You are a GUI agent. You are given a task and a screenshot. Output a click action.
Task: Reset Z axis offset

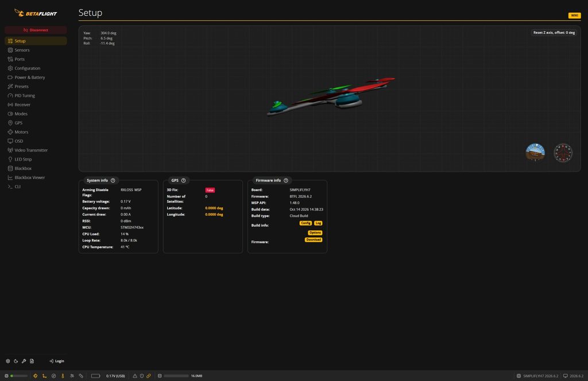[554, 33]
